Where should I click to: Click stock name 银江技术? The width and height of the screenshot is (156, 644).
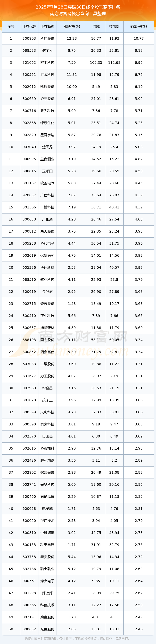click(47, 521)
